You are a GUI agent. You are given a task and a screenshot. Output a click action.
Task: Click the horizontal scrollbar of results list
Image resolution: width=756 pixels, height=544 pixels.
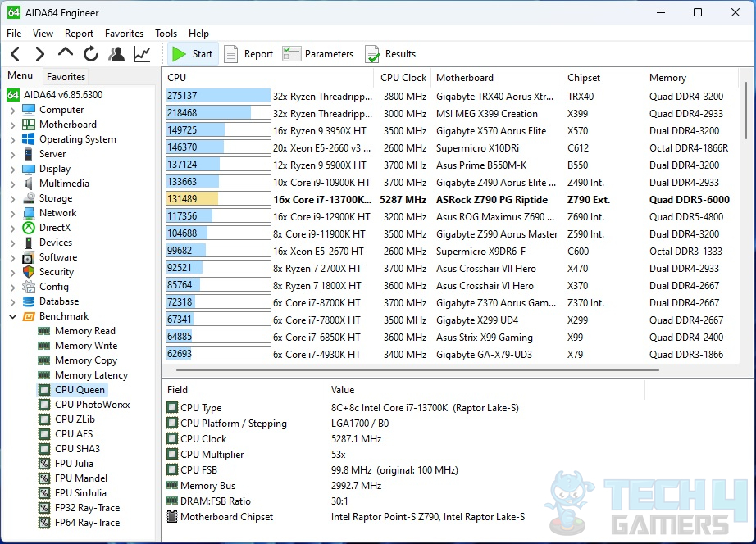tap(417, 370)
